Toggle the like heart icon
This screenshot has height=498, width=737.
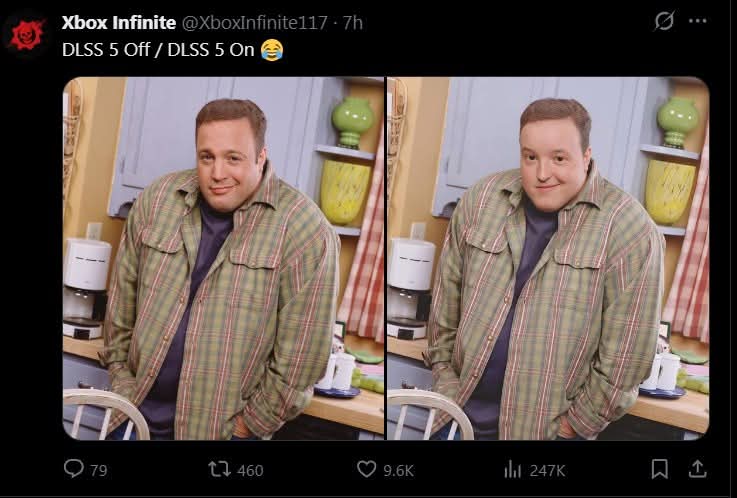coord(367,469)
